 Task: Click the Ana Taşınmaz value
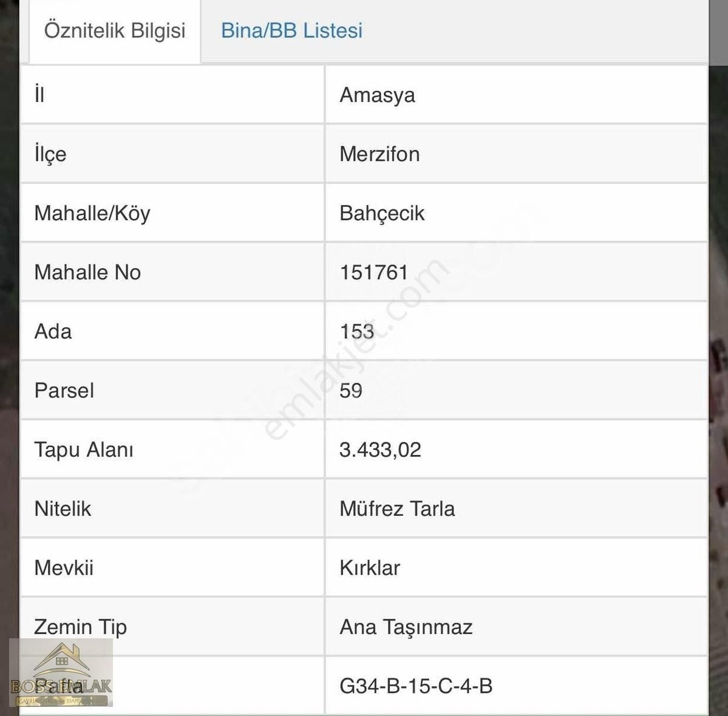pos(406,627)
